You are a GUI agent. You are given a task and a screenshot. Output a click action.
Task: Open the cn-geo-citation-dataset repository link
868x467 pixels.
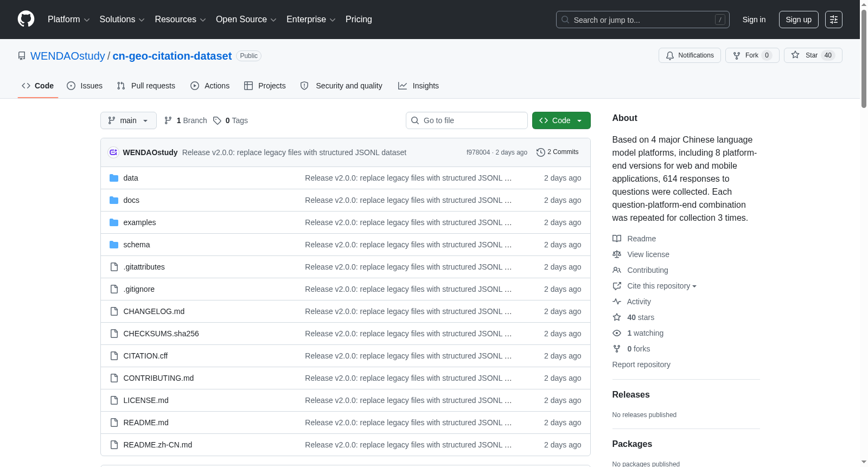172,56
